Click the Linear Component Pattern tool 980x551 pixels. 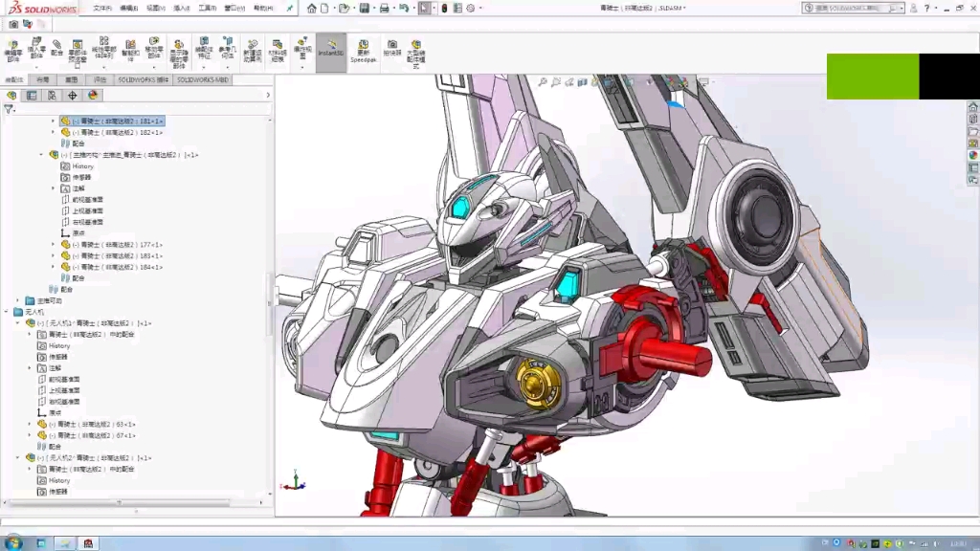click(103, 49)
